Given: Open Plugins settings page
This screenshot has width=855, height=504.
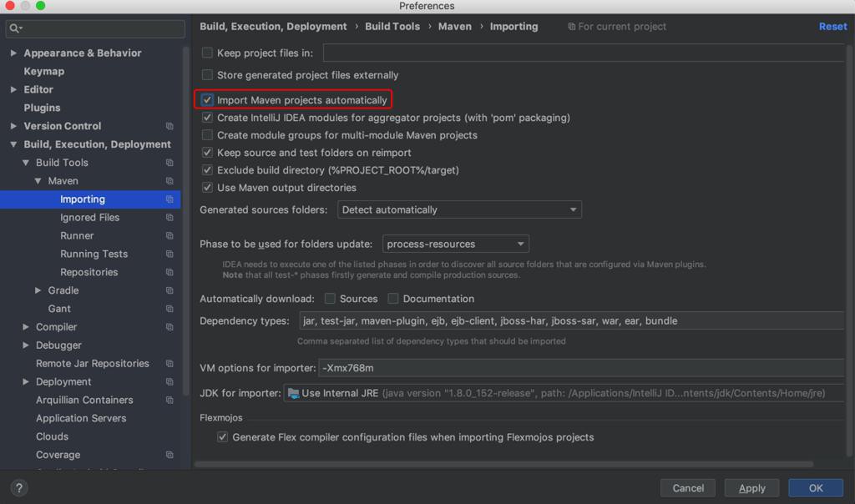Looking at the screenshot, I should tap(42, 108).
